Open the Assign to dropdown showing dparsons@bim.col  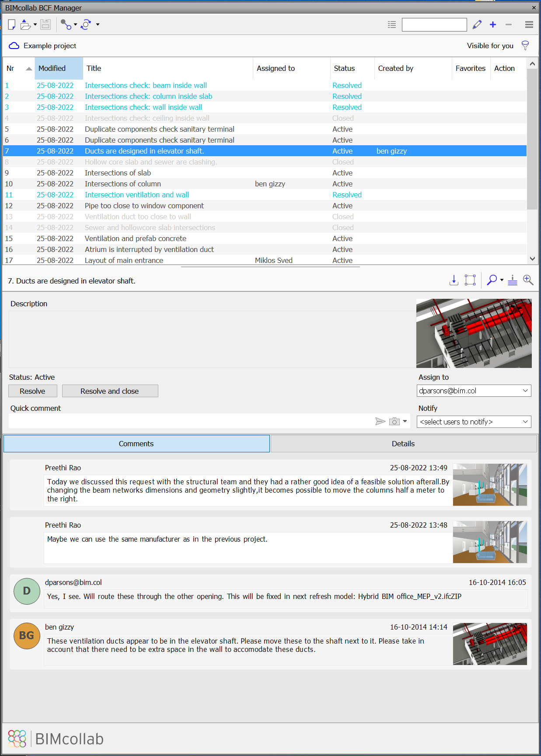coord(474,391)
